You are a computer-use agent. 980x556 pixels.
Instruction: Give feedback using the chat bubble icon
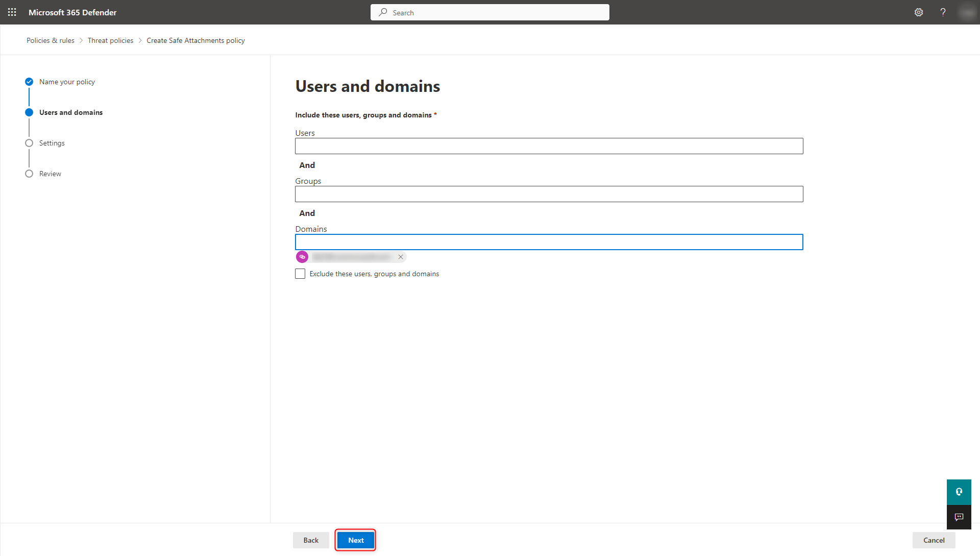959,517
